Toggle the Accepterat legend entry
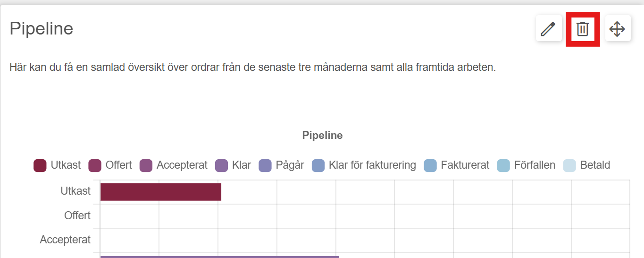The width and height of the screenshot is (644, 258). click(x=173, y=165)
